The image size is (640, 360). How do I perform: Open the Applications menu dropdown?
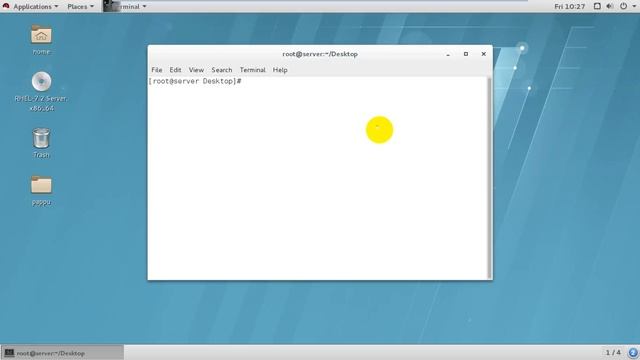pos(36,7)
